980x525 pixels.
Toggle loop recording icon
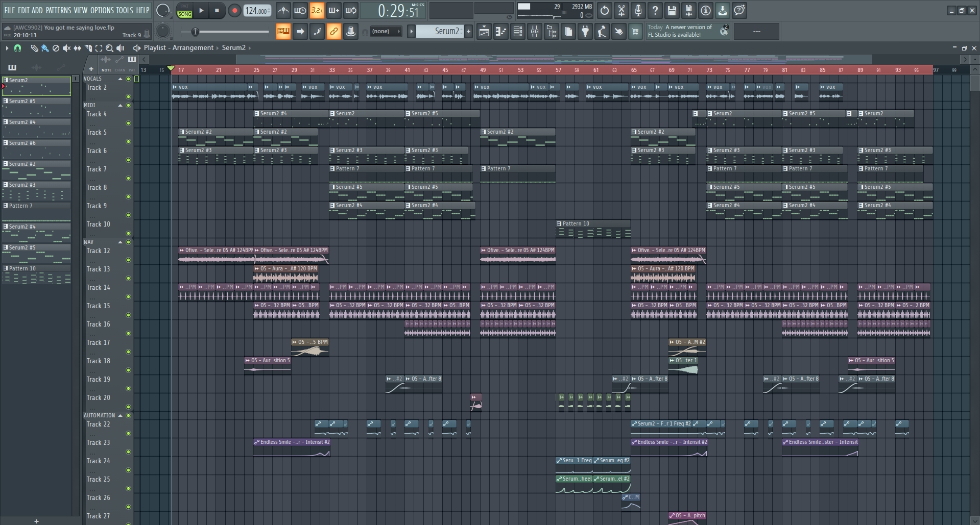(x=350, y=10)
